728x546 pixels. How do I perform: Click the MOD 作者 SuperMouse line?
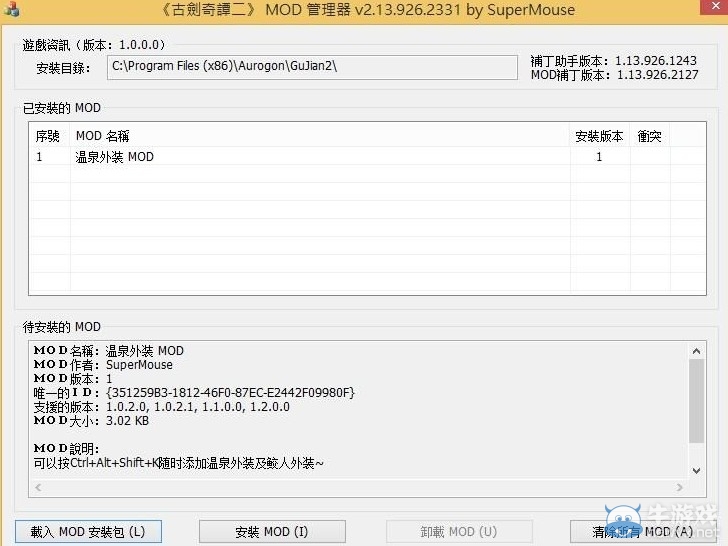click(103, 365)
